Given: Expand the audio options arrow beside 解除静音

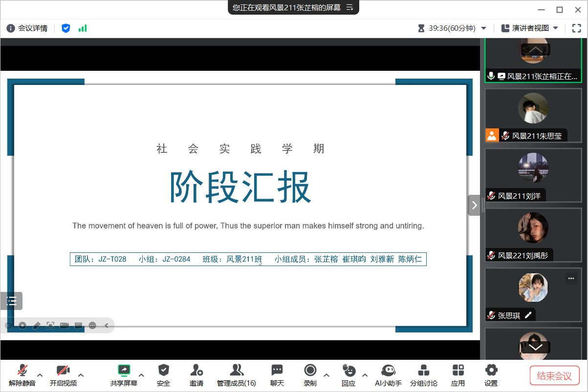Looking at the screenshot, I should pos(40,375).
